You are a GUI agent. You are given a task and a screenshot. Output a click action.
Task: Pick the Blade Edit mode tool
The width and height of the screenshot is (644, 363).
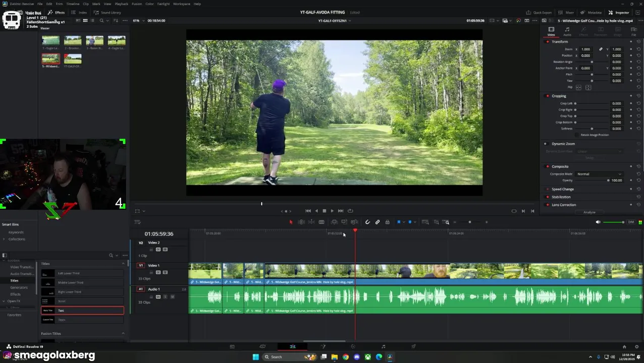pyautogui.click(x=321, y=222)
